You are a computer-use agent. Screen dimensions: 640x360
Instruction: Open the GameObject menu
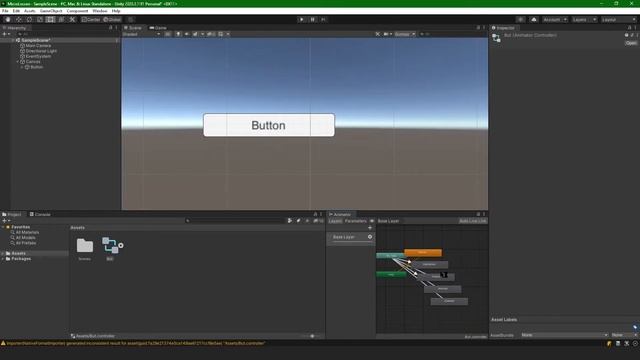[x=51, y=11]
